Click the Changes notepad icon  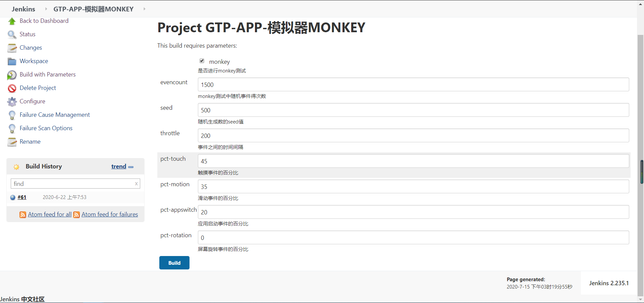[12, 48]
